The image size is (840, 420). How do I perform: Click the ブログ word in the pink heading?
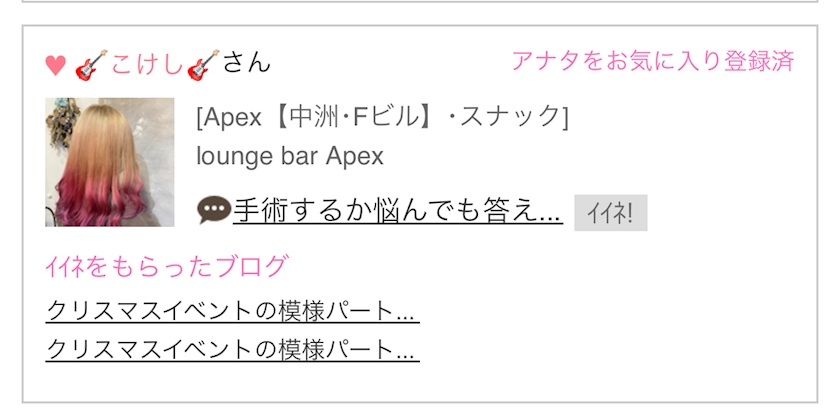click(251, 267)
